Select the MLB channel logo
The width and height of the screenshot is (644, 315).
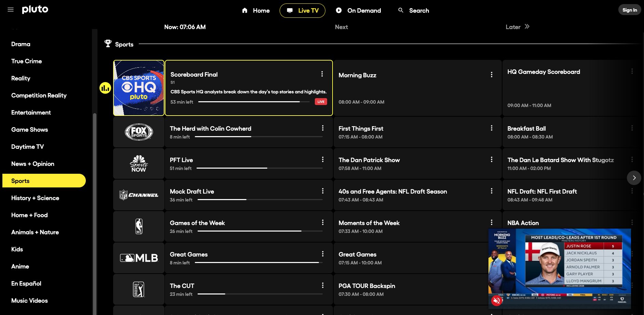[138, 258]
